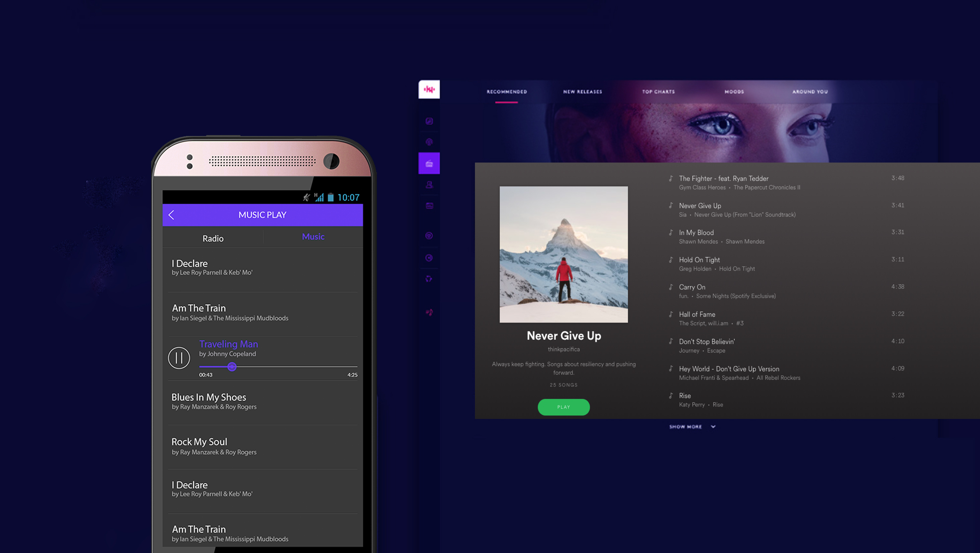Click the music note icon at the sidebar bottom
This screenshot has width=980, height=553.
429,312
